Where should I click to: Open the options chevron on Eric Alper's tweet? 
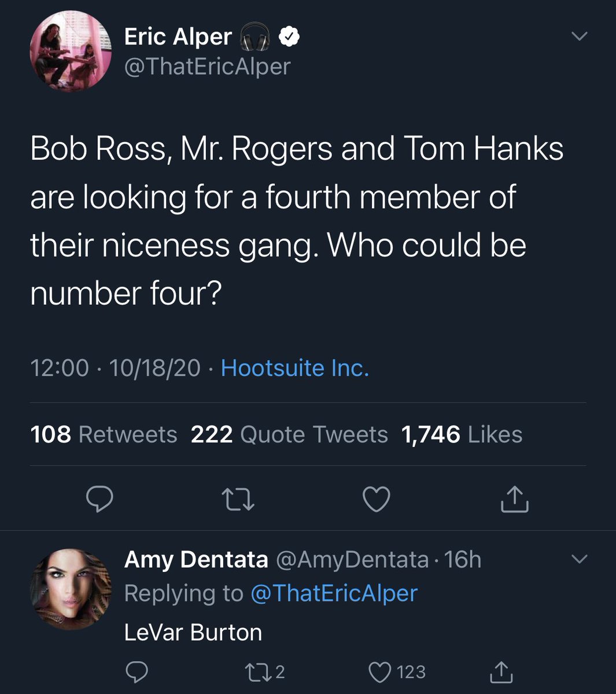click(579, 36)
